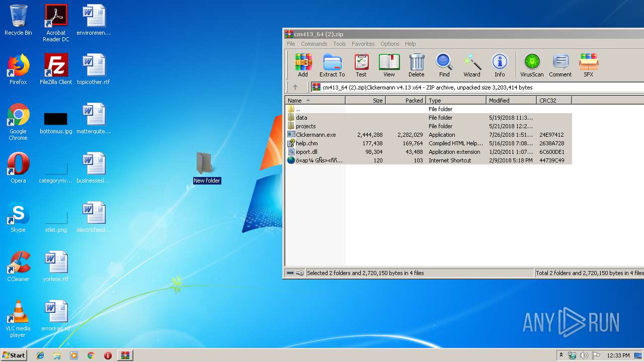
Task: Sort by the Packed column header
Action: tap(406, 101)
